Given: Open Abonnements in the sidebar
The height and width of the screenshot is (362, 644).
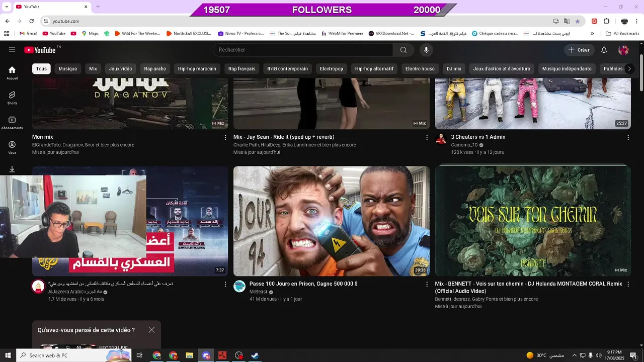Looking at the screenshot, I should [12, 123].
